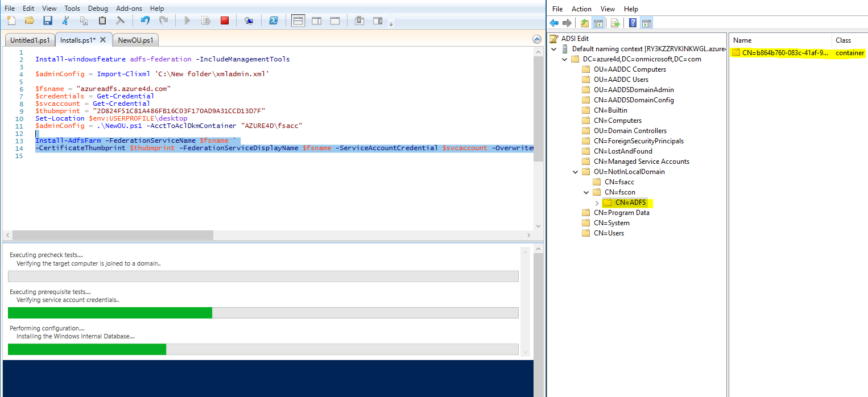Switch to the NewOU.ps1 tab
This screenshot has width=868, height=397.
pos(135,40)
